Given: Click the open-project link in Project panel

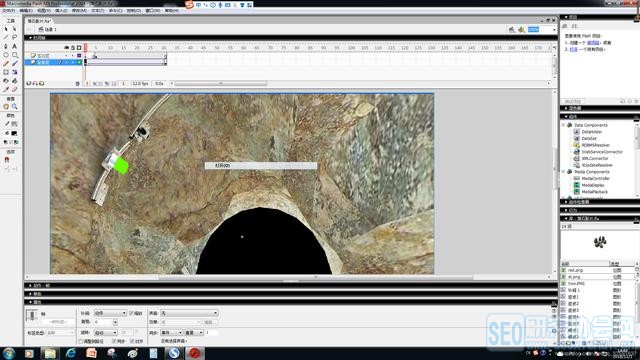Looking at the screenshot, I should click(573, 49).
